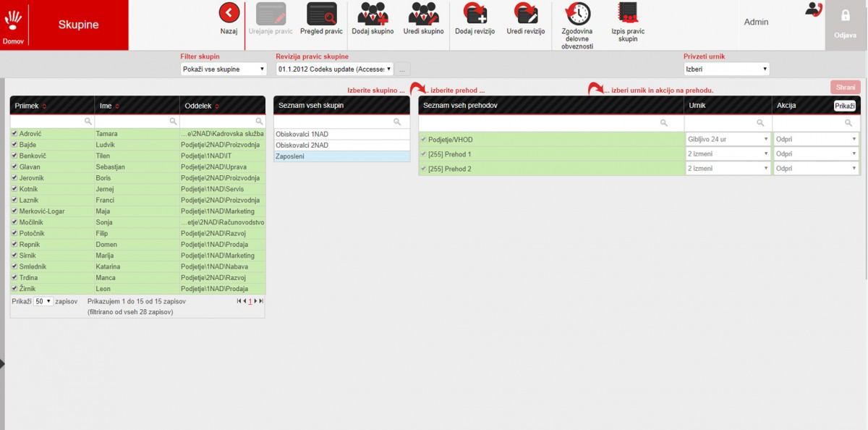Click the Priimek column search field
868x430 pixels.
point(52,122)
